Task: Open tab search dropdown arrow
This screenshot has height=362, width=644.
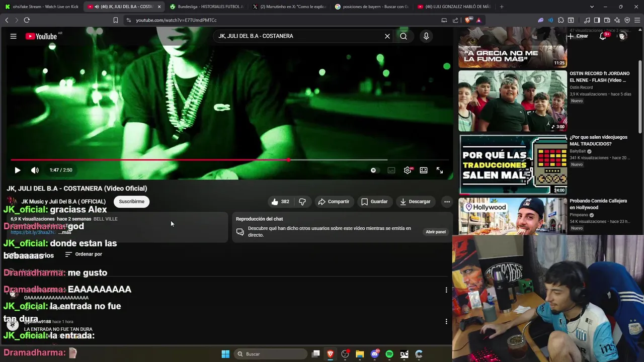Action: pos(592,7)
